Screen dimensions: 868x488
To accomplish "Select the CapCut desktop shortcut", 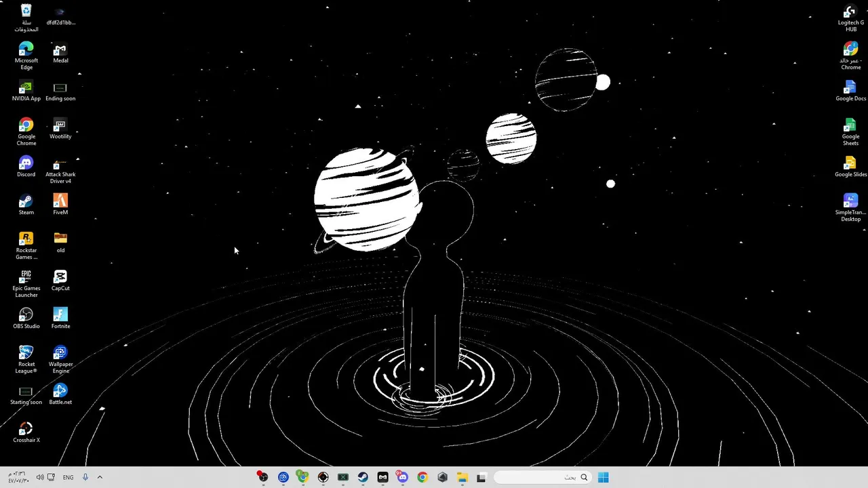I will (60, 281).
